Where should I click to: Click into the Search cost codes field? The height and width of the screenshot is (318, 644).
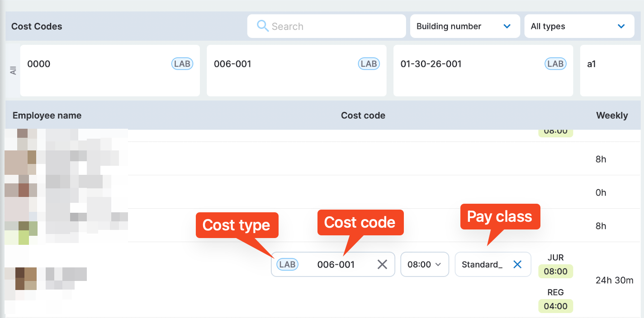pos(327,26)
